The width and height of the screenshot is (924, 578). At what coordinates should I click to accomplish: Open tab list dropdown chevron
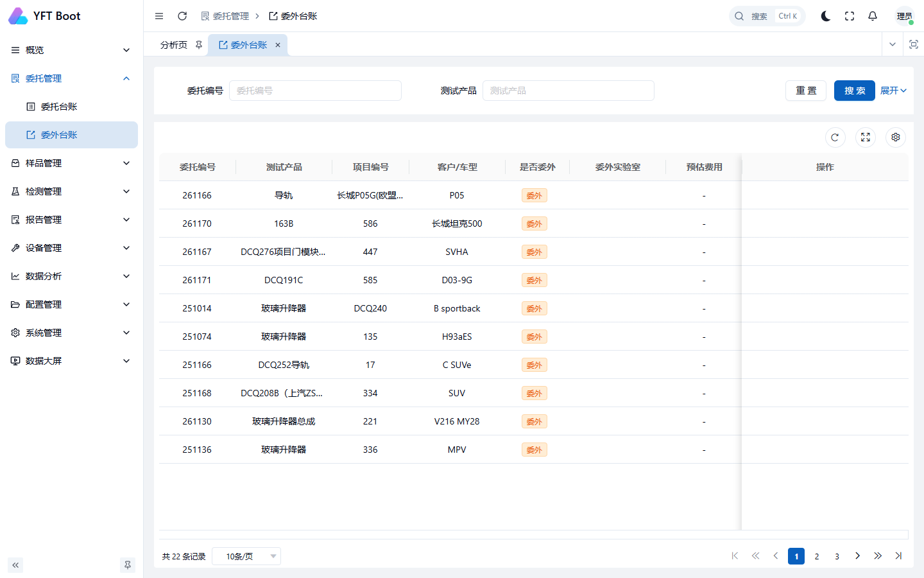(x=893, y=44)
